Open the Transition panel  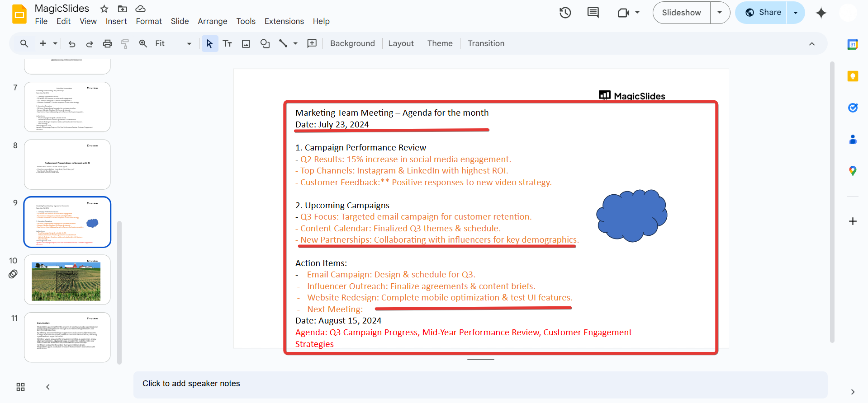pos(486,43)
